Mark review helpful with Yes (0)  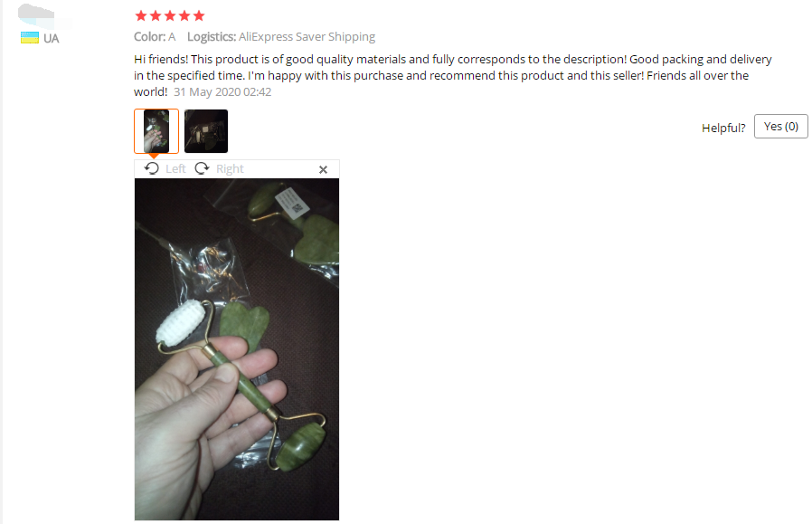(x=781, y=127)
